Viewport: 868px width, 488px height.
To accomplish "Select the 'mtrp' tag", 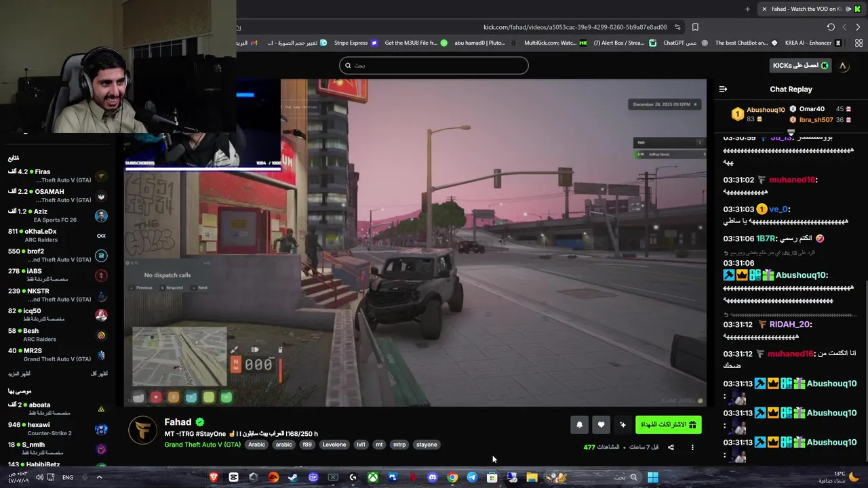I will pos(399,445).
